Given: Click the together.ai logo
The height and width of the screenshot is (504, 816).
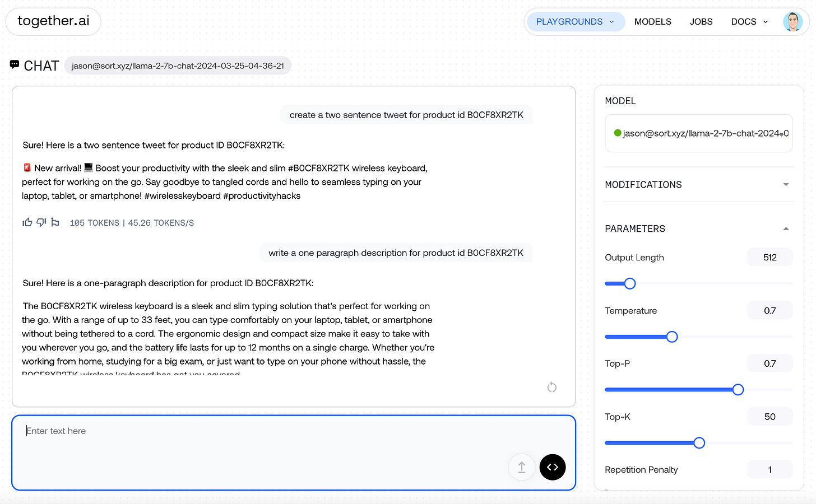Looking at the screenshot, I should click(53, 21).
